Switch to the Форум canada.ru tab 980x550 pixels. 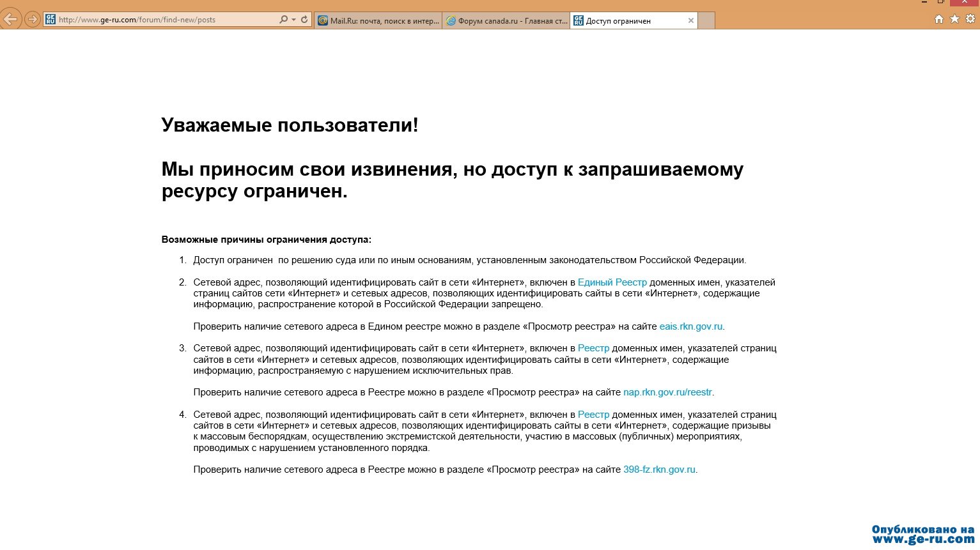click(x=506, y=21)
